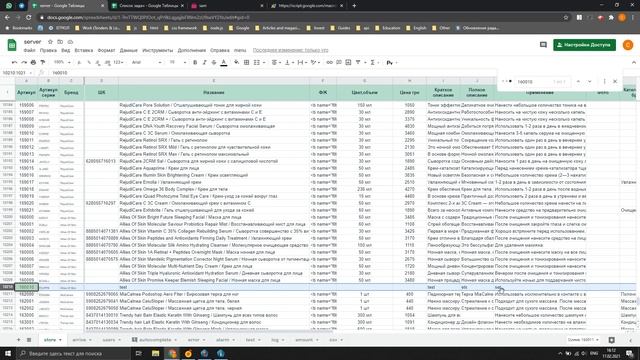Select the Paint format tool
Viewport: 640px width, 360px height.
[x=43, y=62]
